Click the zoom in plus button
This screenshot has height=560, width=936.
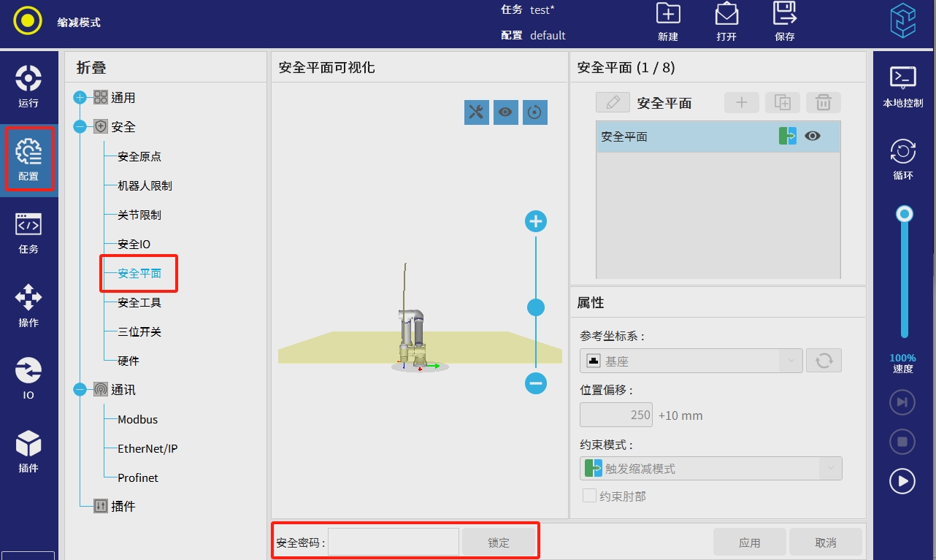coord(536,221)
